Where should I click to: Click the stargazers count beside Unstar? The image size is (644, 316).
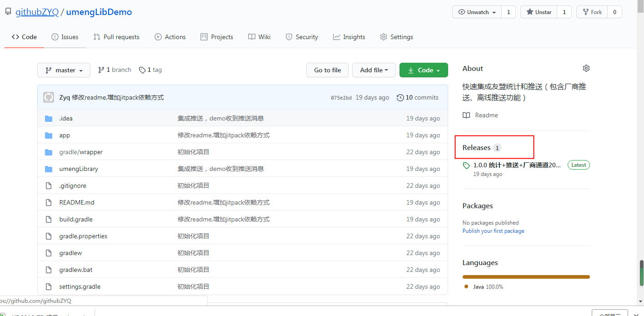tap(564, 12)
